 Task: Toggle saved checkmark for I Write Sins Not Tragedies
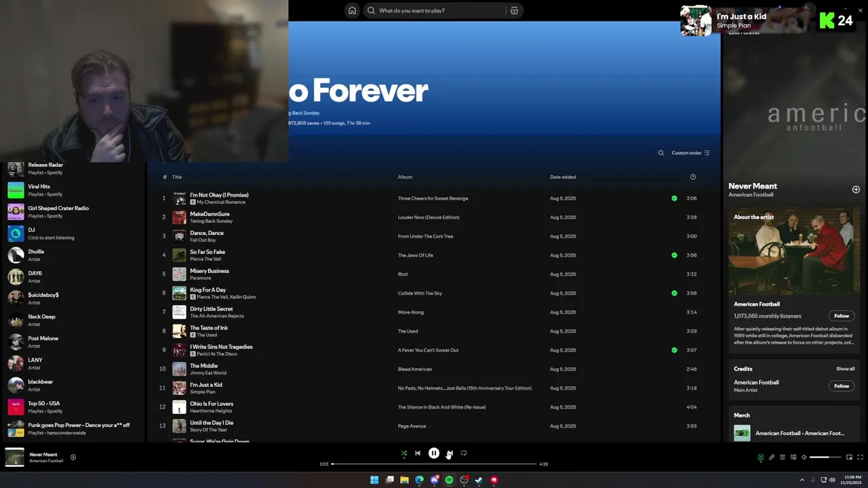pyautogui.click(x=674, y=350)
